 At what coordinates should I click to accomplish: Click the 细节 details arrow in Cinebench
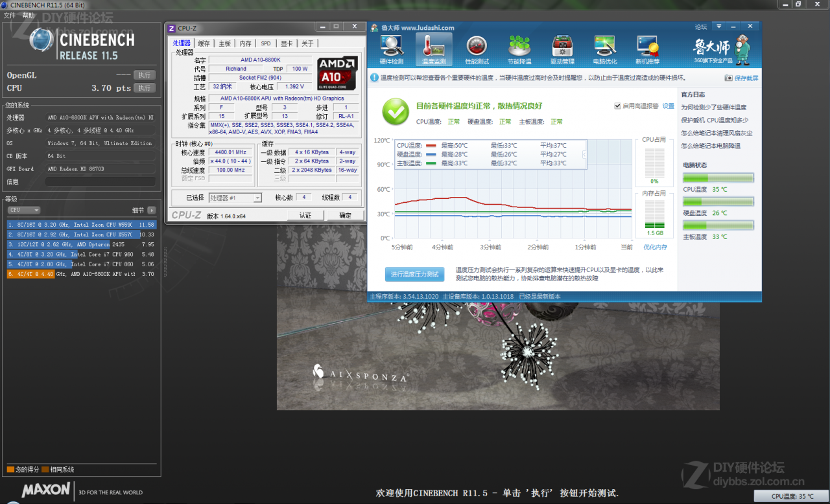click(152, 210)
